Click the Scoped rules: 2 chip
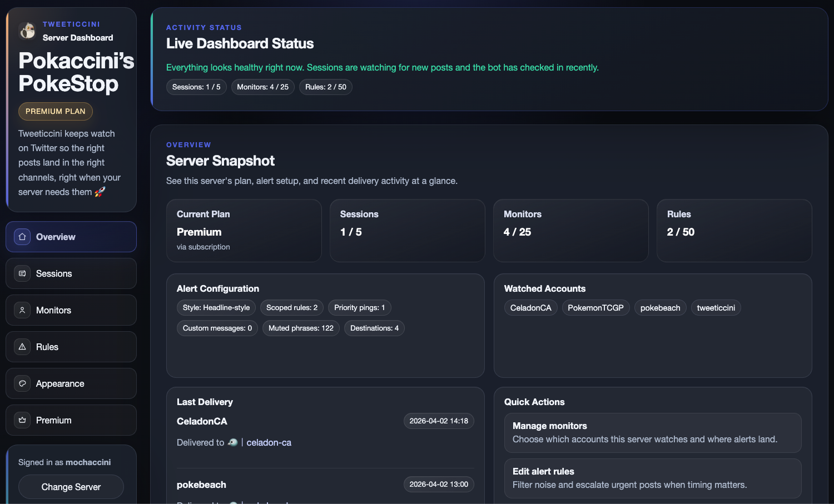834x504 pixels. [x=292, y=307]
